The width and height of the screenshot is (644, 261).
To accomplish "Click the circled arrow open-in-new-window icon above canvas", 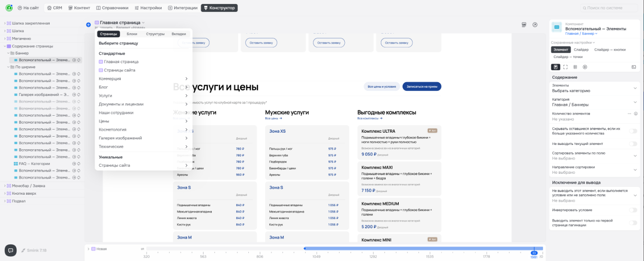I will pyautogui.click(x=535, y=25).
